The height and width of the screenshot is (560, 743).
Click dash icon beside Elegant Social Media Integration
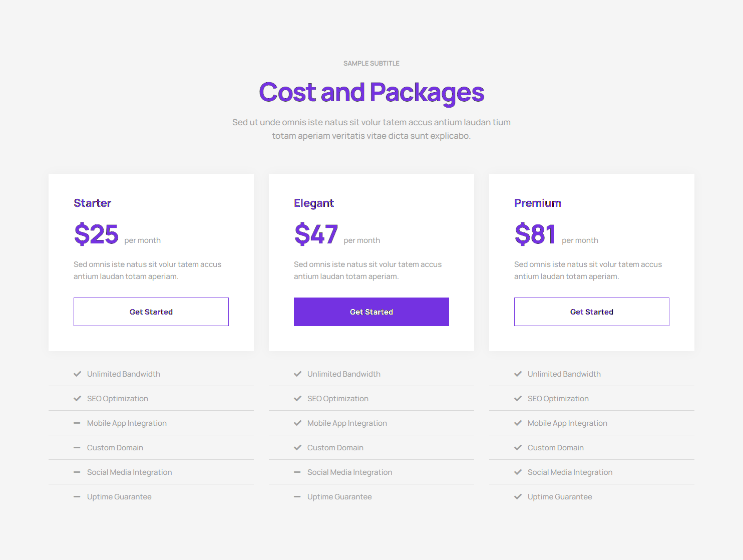pos(297,472)
